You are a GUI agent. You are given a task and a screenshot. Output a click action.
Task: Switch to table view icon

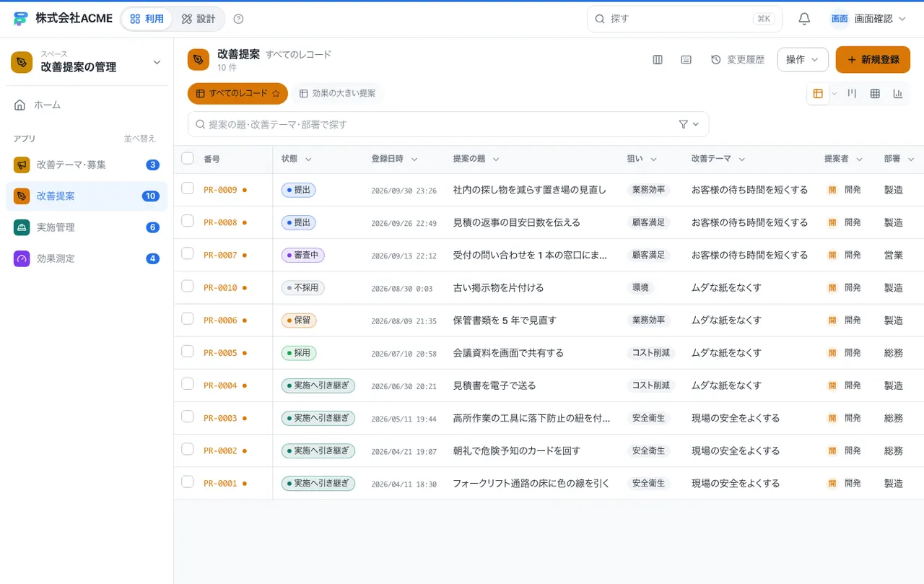(x=818, y=94)
